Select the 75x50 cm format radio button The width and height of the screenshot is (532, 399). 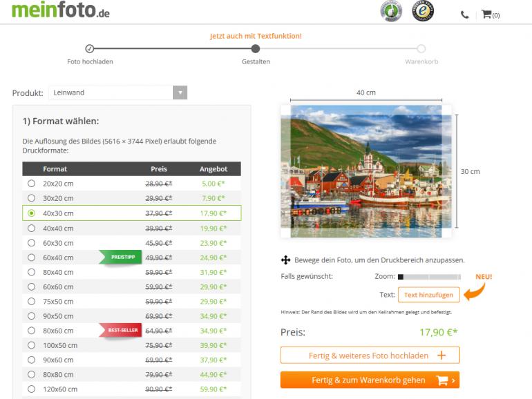click(31, 301)
